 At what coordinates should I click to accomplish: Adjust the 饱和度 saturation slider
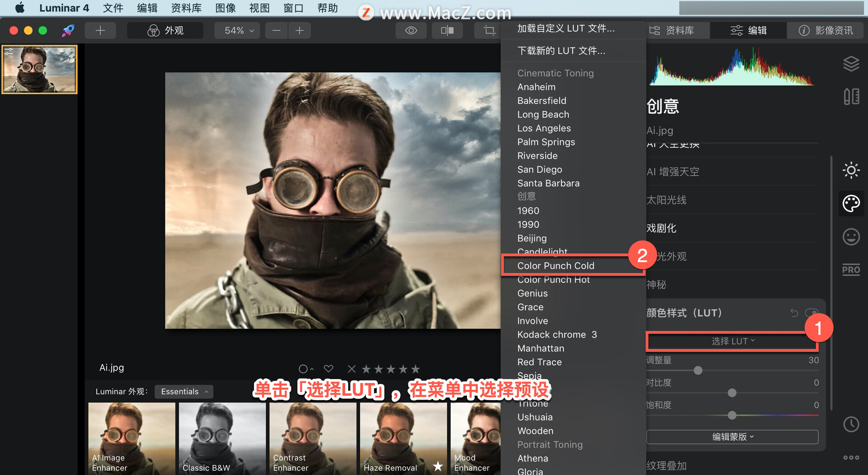click(732, 415)
